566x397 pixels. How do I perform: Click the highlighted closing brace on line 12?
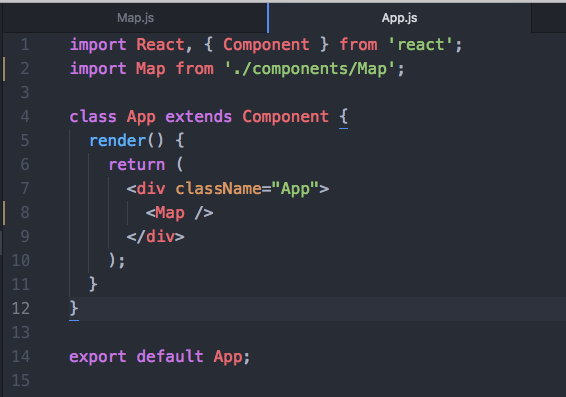pyautogui.click(x=74, y=309)
